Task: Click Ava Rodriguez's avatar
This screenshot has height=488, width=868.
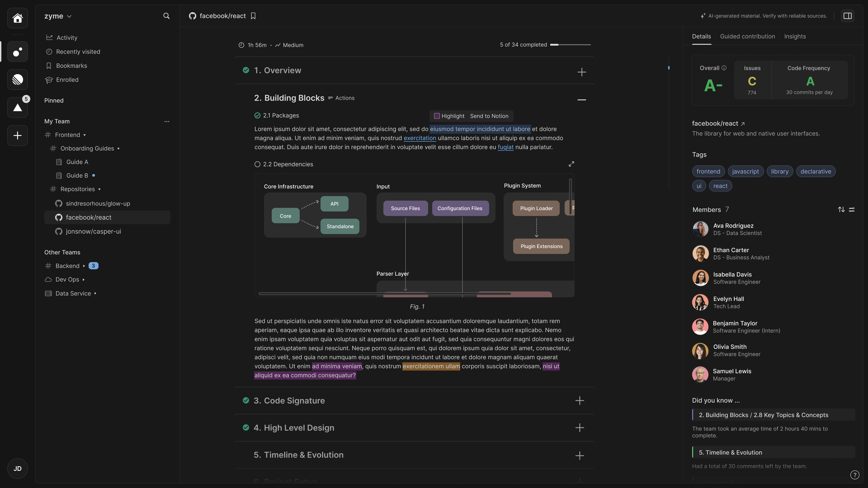Action: pos(701,229)
